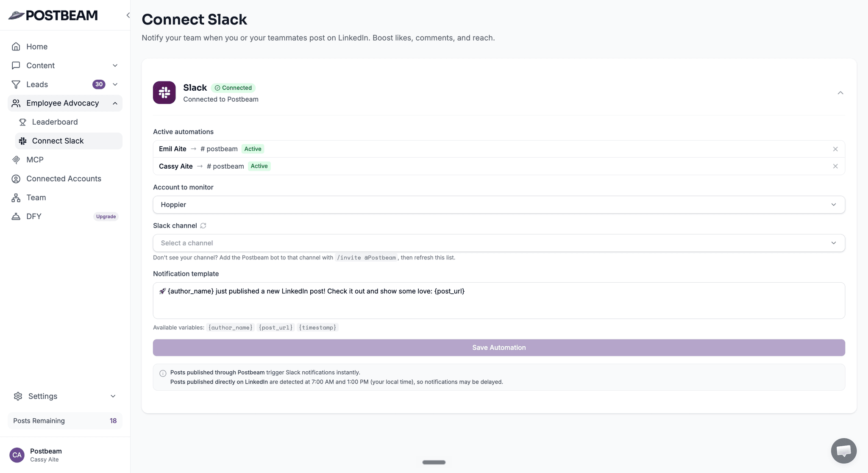Open the Leaderboard page
Viewport: 868px width, 473px height.
[69, 122]
